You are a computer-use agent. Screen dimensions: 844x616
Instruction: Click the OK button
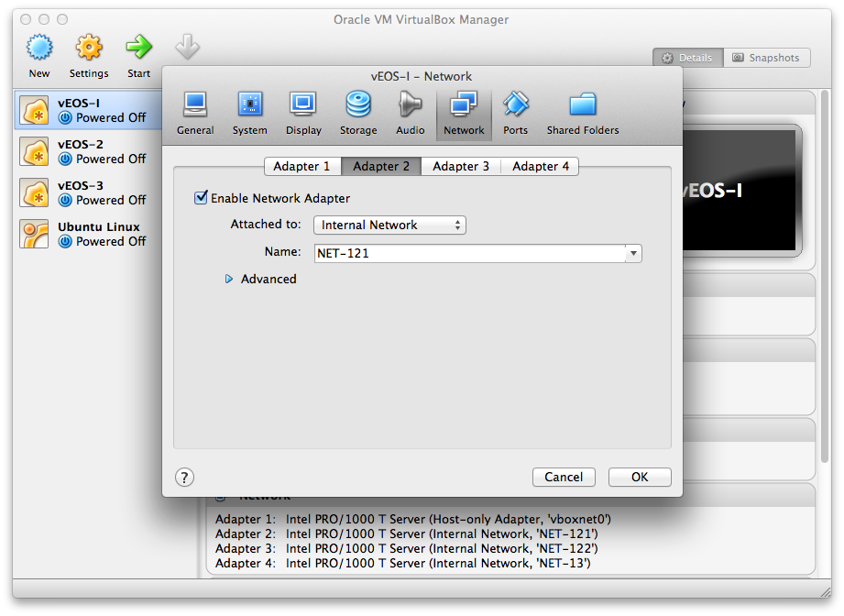point(640,477)
